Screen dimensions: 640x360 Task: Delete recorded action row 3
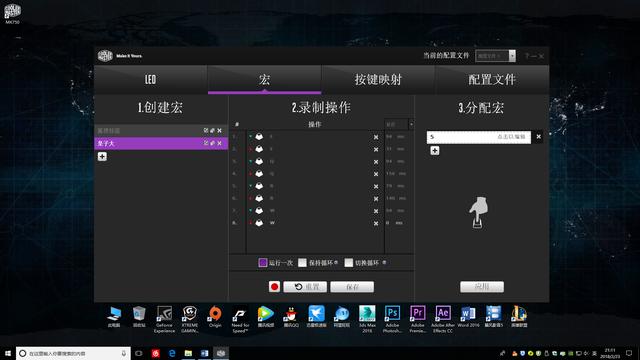tap(376, 162)
